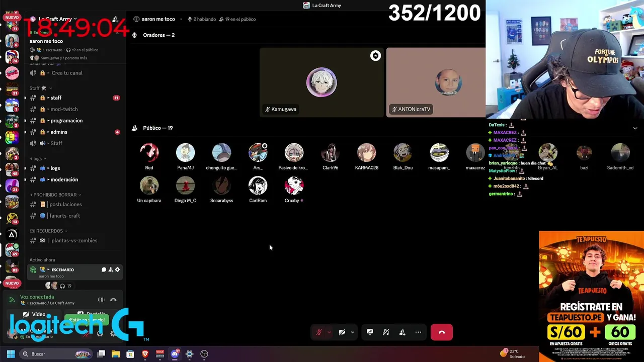Viewport: 644px width, 362px height.
Task: Click invite members icon beside server name
Action: [115, 19]
